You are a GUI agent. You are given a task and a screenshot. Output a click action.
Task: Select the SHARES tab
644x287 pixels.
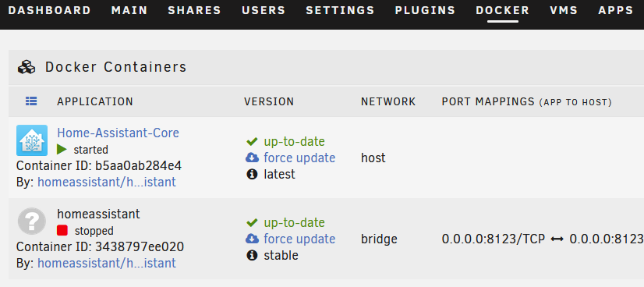pyautogui.click(x=194, y=10)
